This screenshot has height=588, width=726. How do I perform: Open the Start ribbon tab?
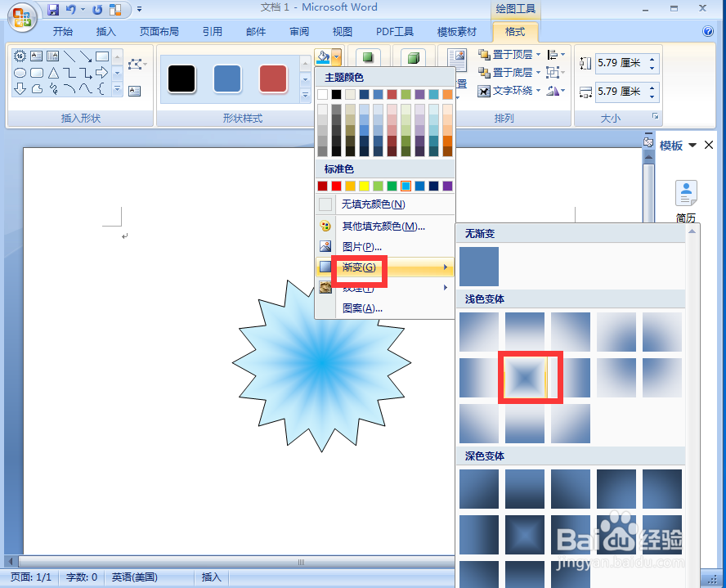coord(62,31)
